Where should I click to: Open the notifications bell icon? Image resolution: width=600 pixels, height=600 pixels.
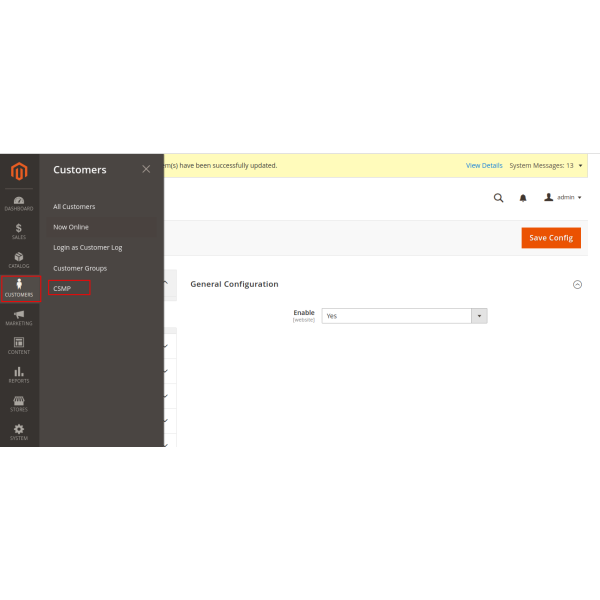click(x=522, y=198)
